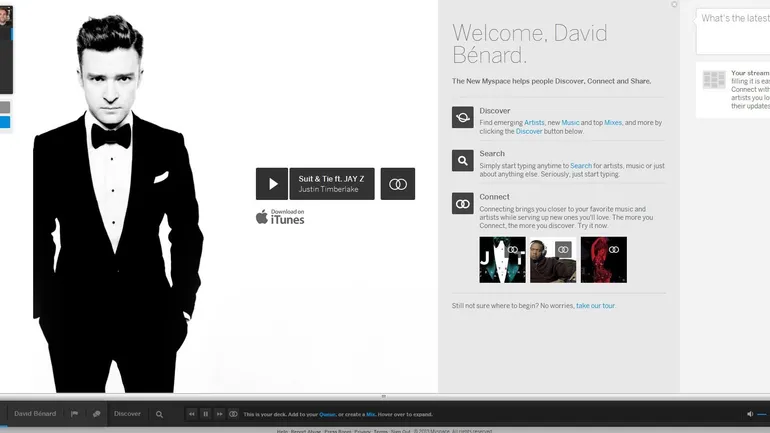770x433 pixels.
Task: Click the Discover link in the description
Action: point(529,131)
